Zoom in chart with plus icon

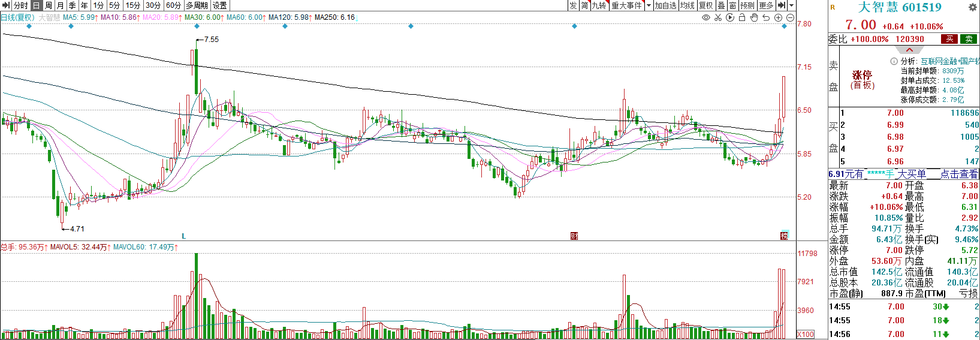(778, 17)
